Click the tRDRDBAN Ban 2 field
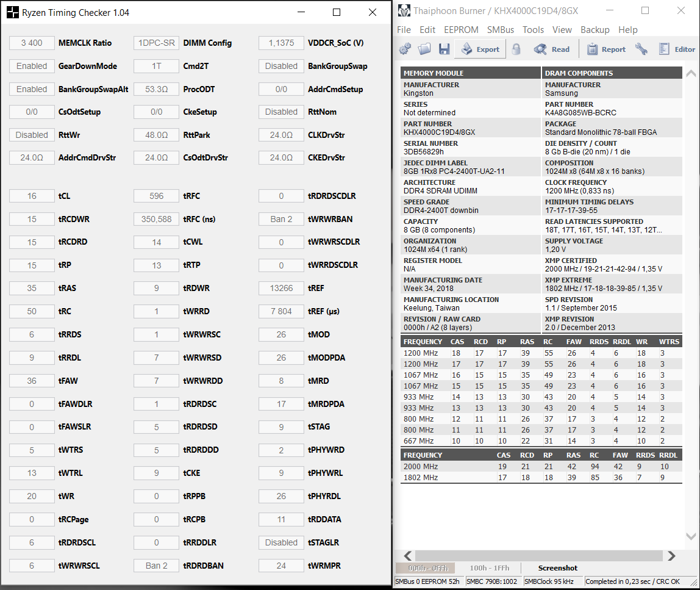 tap(156, 566)
